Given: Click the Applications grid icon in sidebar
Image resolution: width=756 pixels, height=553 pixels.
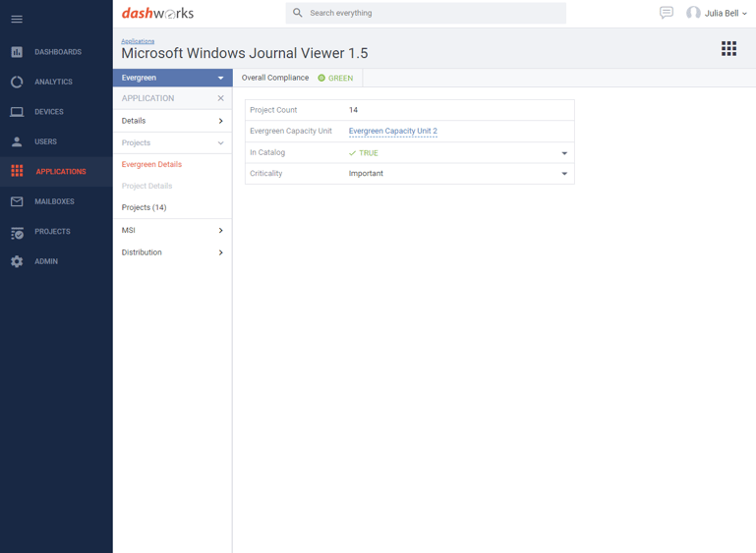Looking at the screenshot, I should tap(17, 171).
